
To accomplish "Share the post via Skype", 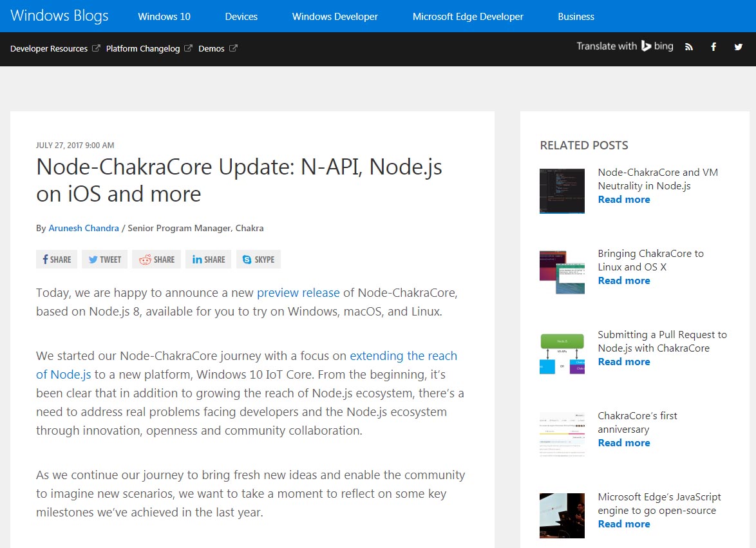I will [x=258, y=259].
